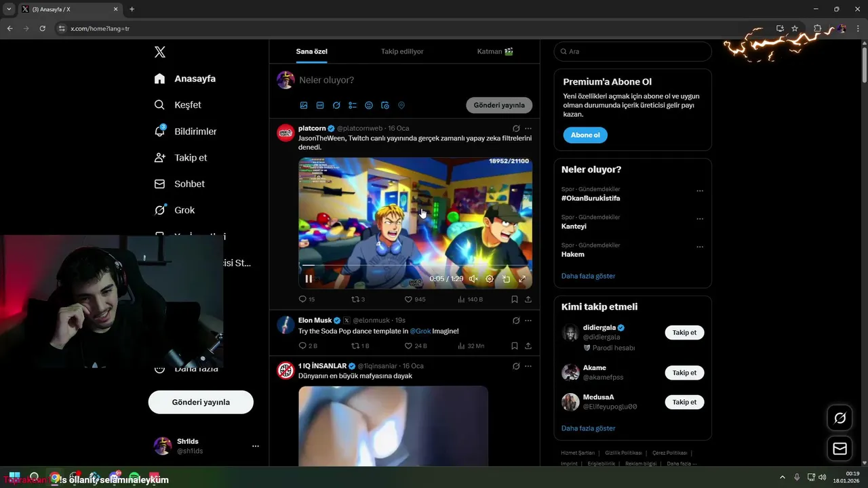Share the platcorn post
Screen dimensions: 868x488
[528, 300]
